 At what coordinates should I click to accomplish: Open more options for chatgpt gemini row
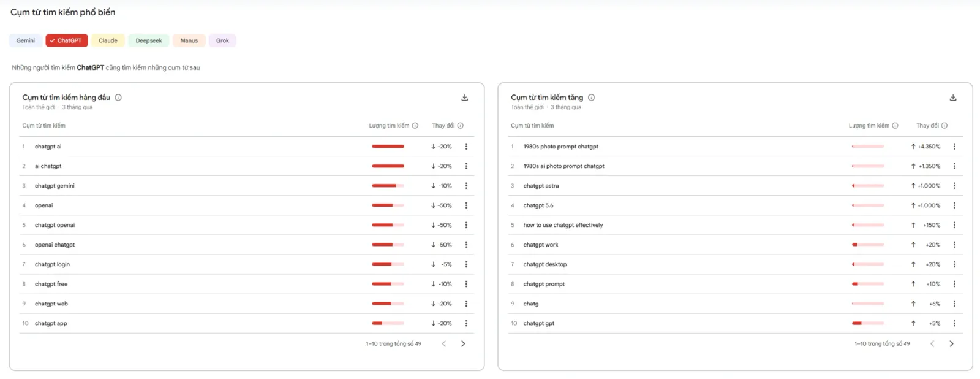point(466,186)
